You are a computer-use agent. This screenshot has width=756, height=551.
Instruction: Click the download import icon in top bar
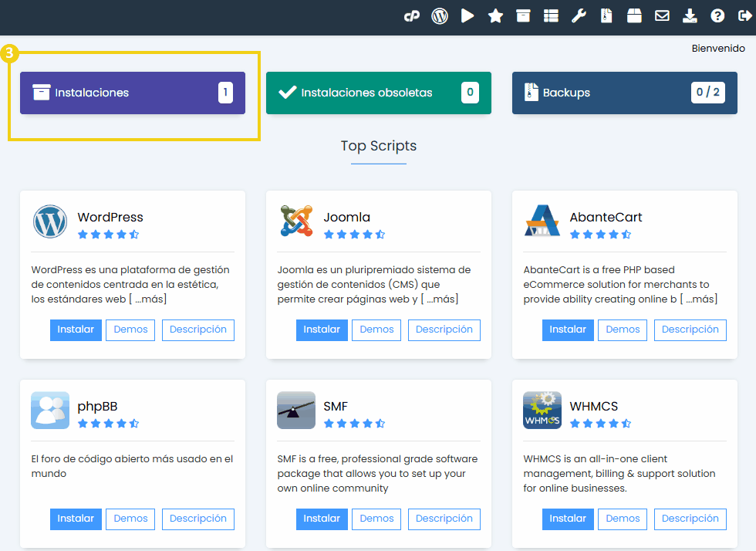pyautogui.click(x=690, y=16)
